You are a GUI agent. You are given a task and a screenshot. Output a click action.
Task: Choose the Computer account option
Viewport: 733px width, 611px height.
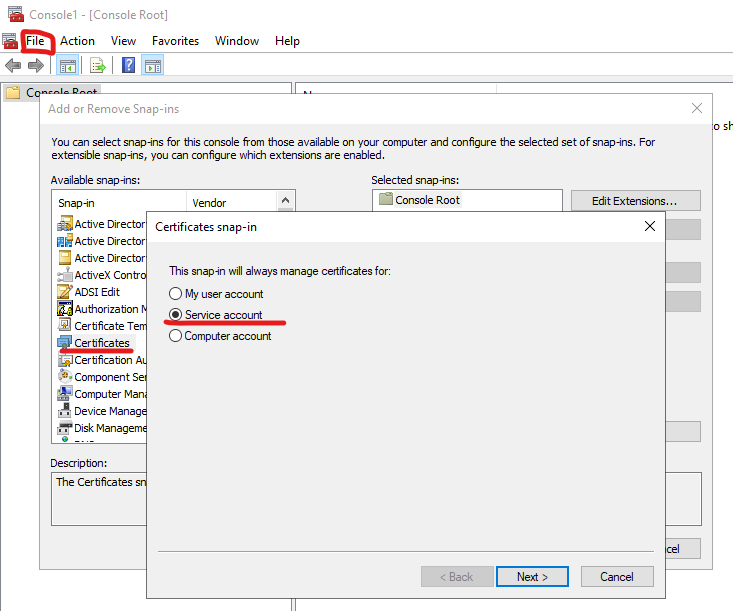coord(176,336)
